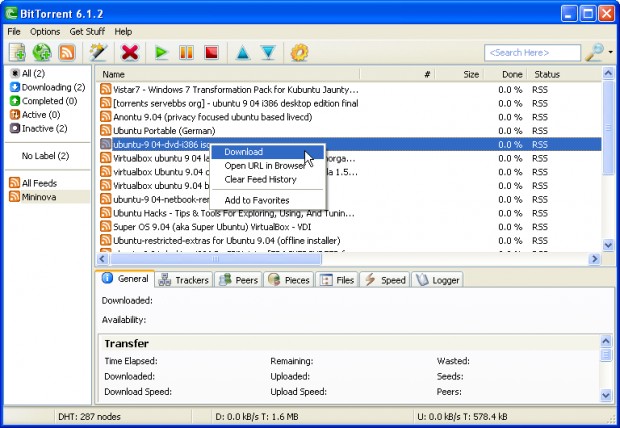
Task: Select the Inactive (2) category
Action: coord(39,129)
